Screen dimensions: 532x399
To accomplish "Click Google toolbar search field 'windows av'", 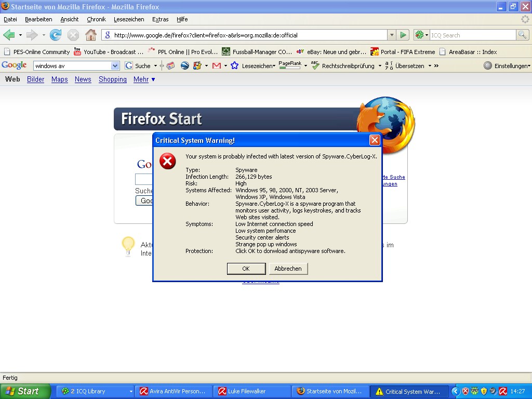I will [x=73, y=66].
